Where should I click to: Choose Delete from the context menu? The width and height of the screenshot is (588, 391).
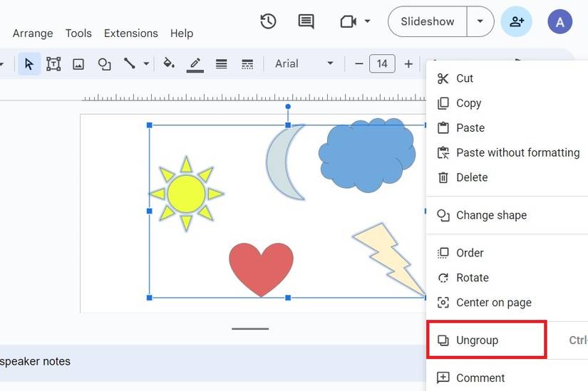tap(507, 177)
